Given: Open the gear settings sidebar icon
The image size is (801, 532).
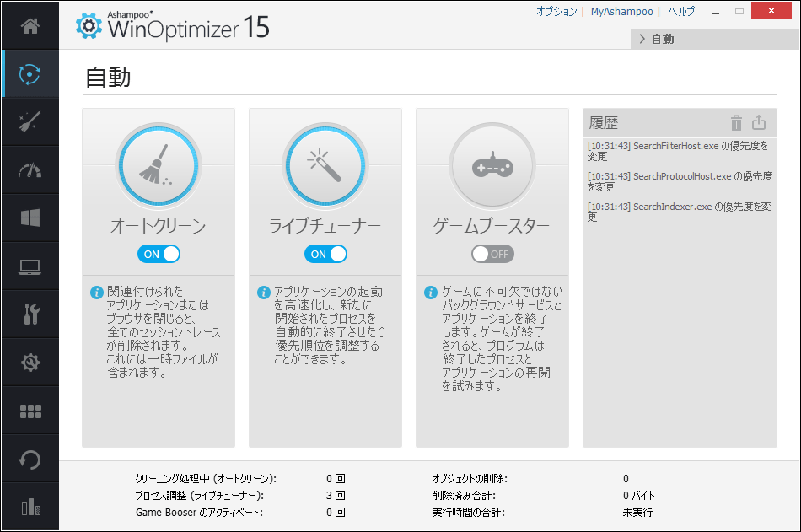Looking at the screenshot, I should pyautogui.click(x=30, y=363).
